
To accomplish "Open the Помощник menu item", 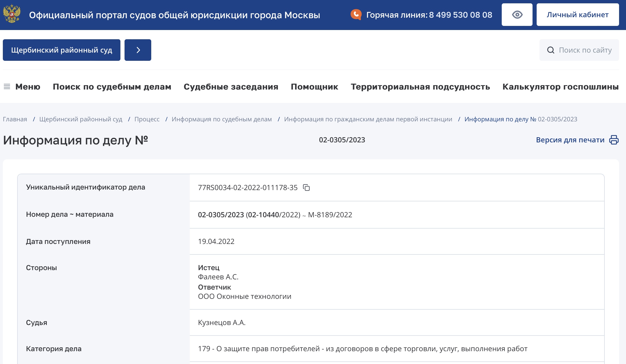I will pos(314,87).
